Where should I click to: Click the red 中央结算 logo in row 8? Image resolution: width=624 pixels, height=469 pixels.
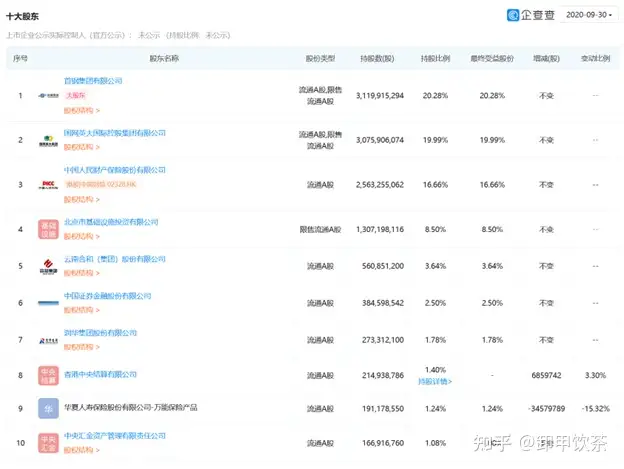coord(48,376)
